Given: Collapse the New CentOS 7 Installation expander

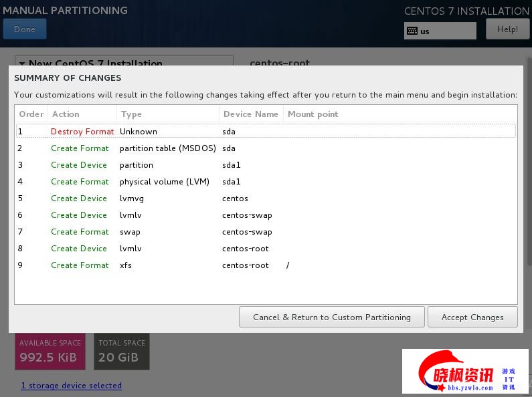Looking at the screenshot, I should [x=22, y=63].
